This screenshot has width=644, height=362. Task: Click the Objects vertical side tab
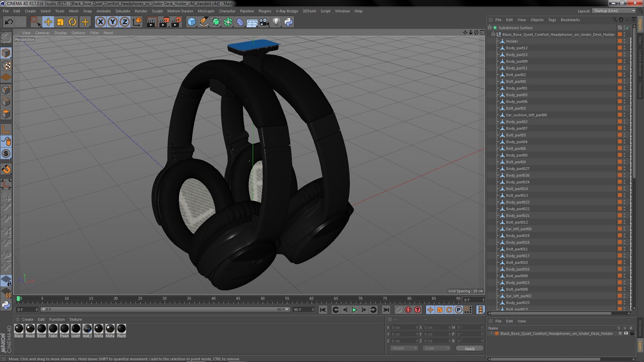coord(640,24)
